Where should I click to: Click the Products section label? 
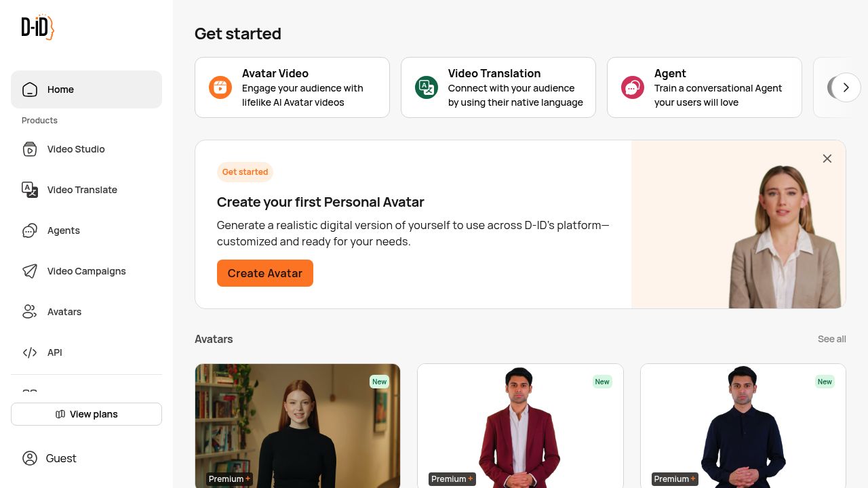tap(39, 121)
